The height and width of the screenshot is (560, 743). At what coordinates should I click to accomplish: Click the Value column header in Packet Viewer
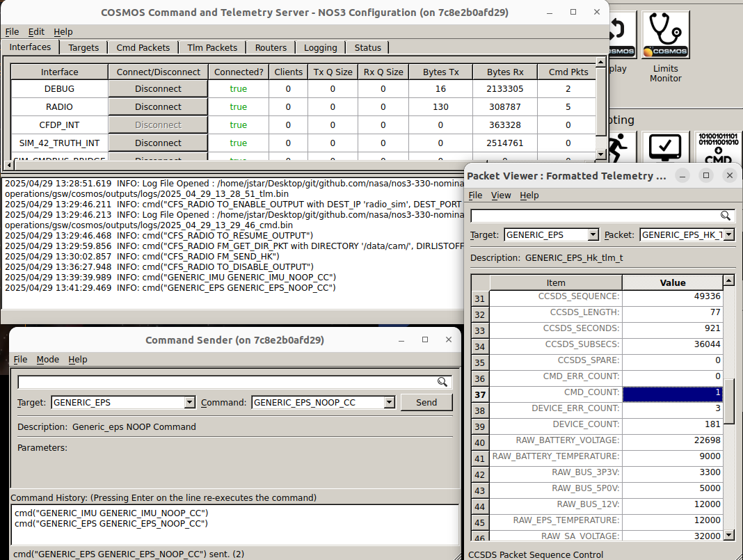point(673,283)
